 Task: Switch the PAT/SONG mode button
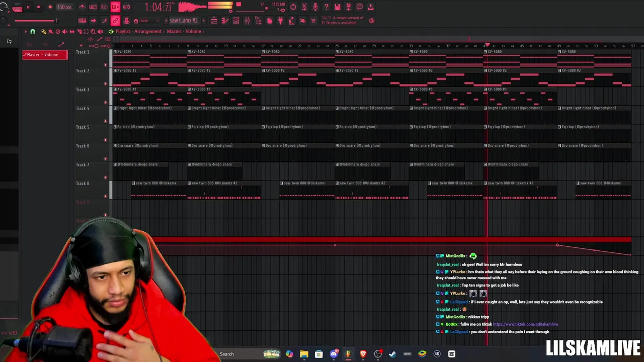tap(17, 7)
